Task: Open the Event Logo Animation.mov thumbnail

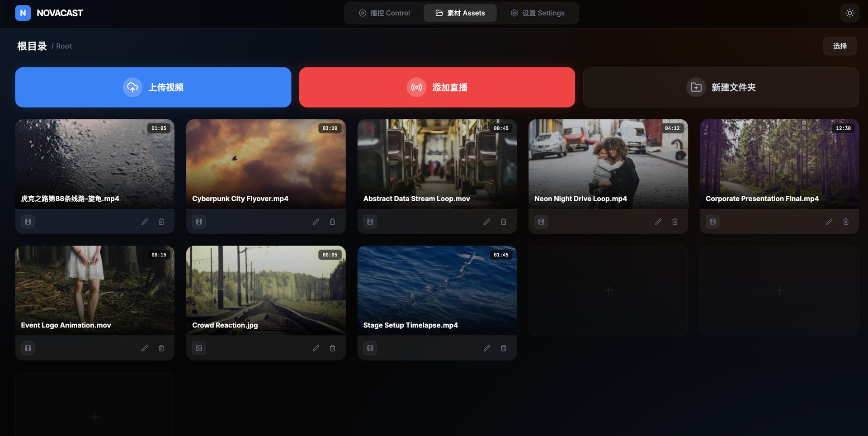Action: pos(95,290)
